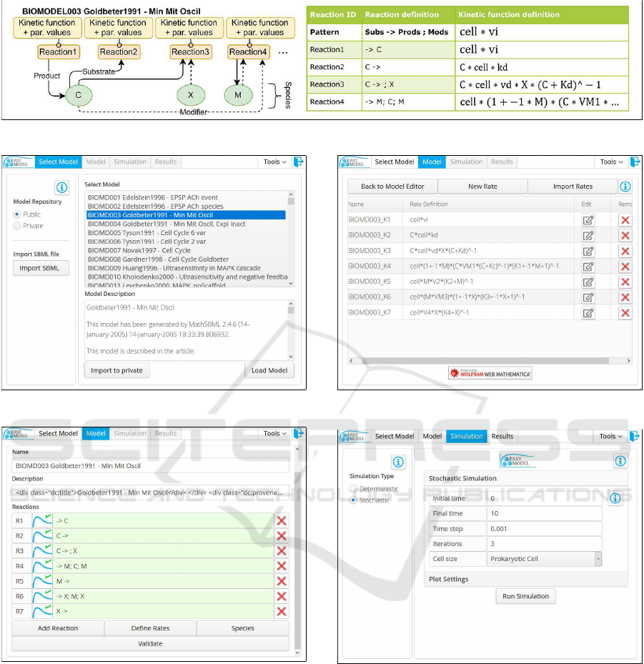Screen dimensions: 644x664
Task: Expand the Tools menu in Simulation window
Action: click(x=610, y=436)
